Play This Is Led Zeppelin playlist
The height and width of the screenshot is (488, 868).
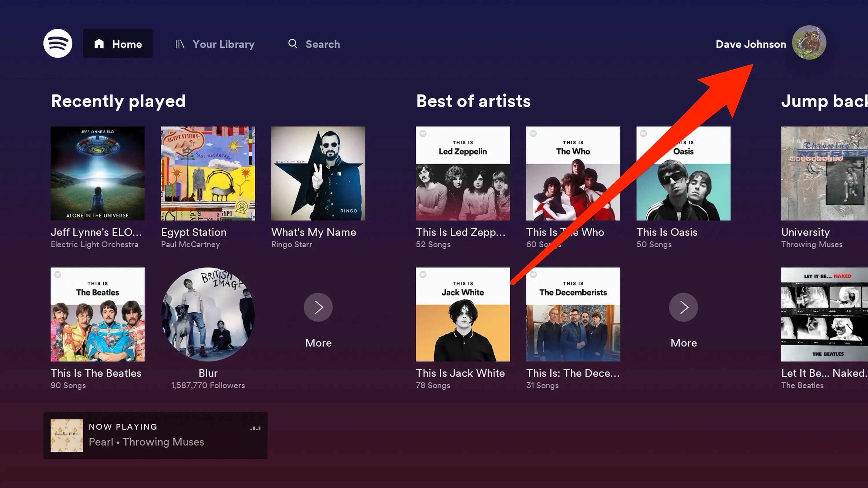(463, 174)
